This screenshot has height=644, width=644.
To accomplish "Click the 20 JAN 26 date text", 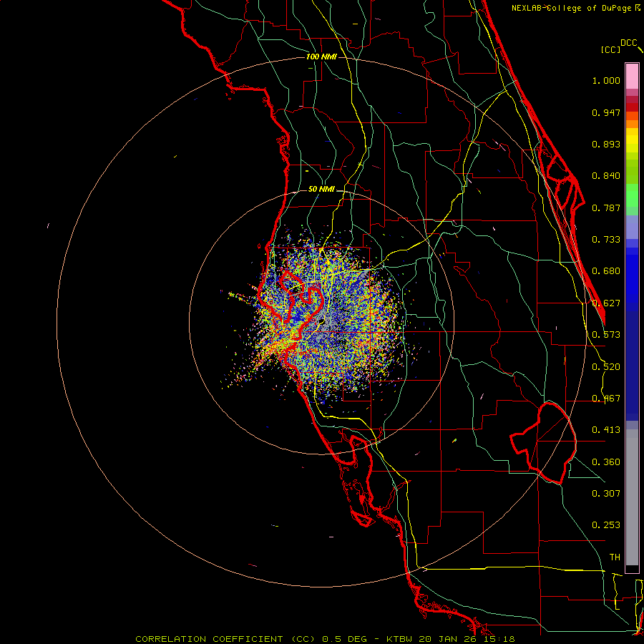I will pos(448,639).
